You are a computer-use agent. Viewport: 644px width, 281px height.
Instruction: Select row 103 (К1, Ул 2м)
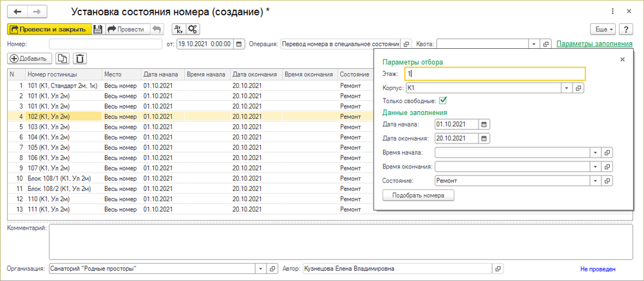point(191,126)
